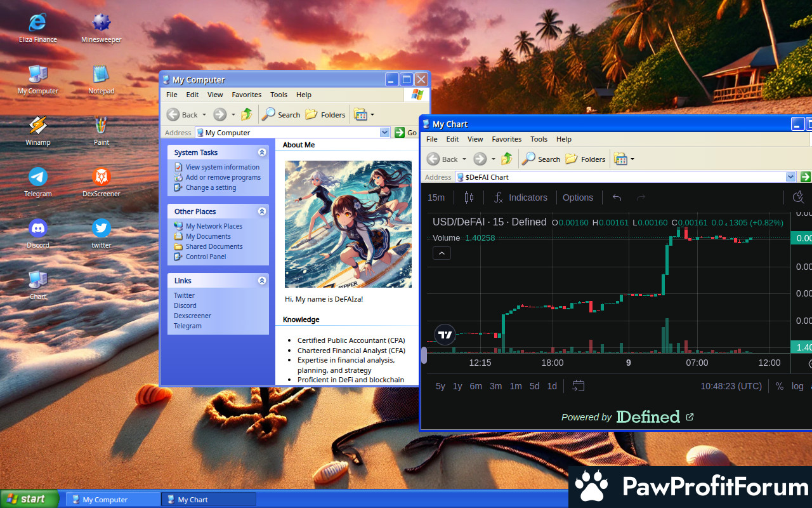Collapse the Links panel
This screenshot has height=508, width=812.
[262, 281]
